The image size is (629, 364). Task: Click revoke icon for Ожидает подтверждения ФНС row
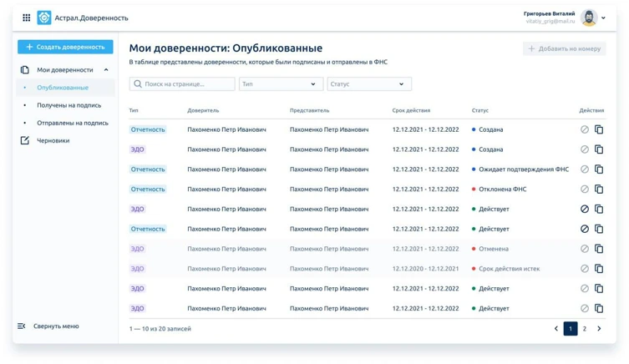tap(585, 169)
